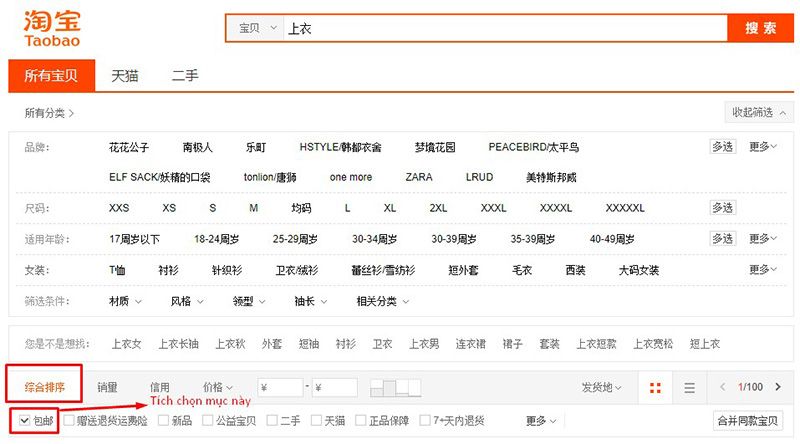800x444 pixels.
Task: Click the Taobao logo
Action: pyautogui.click(x=52, y=29)
